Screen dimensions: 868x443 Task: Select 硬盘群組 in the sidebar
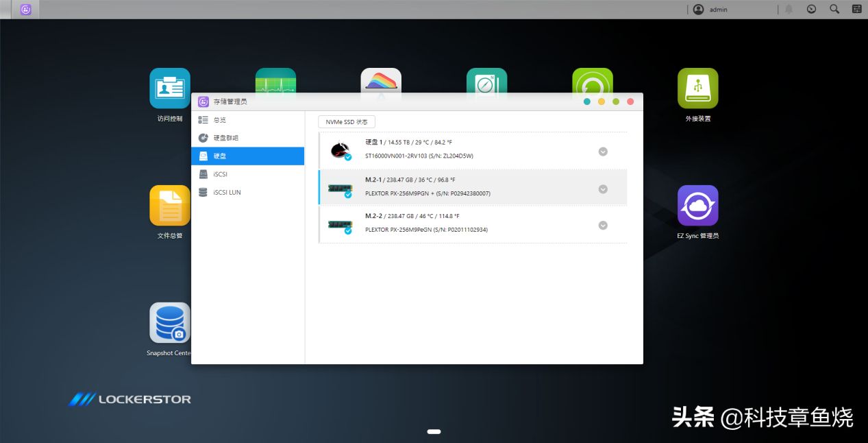(225, 138)
